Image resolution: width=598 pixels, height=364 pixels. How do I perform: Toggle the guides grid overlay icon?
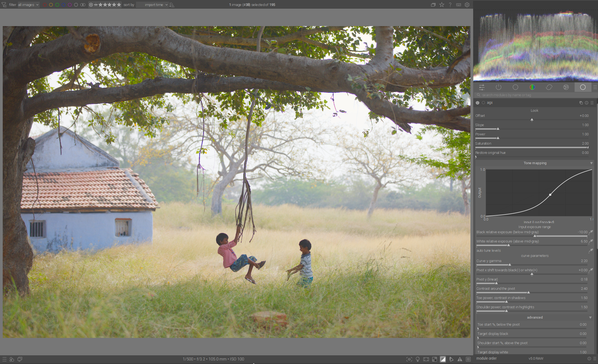pos(468,359)
